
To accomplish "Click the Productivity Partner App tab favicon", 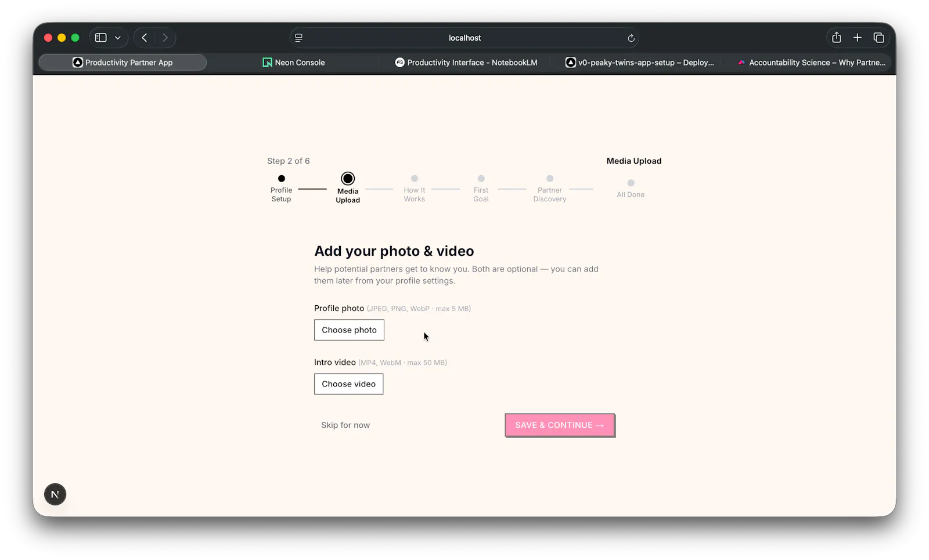I will coord(78,63).
